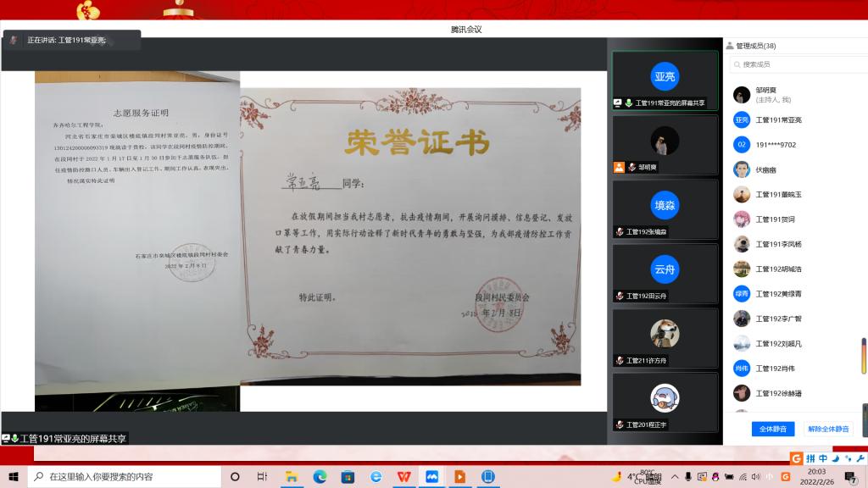This screenshot has height=488, width=868.
Task: Open the Windows Start menu
Action: click(14, 477)
